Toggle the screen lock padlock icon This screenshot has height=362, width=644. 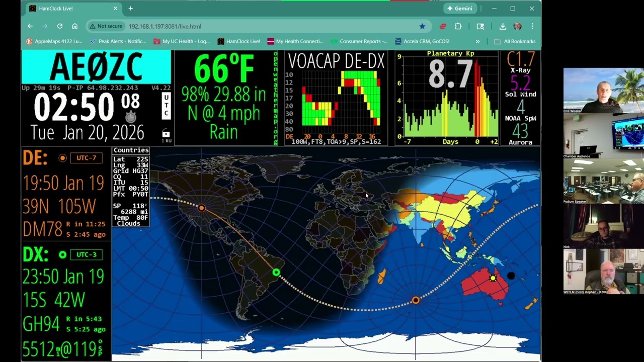point(166,134)
